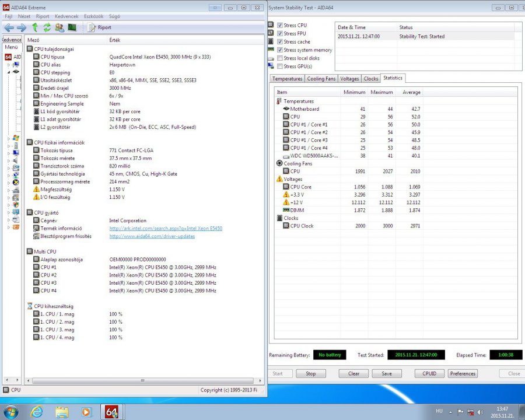This screenshot has width=525, height=420.
Task: Open CPUID from the Stability Test window
Action: [x=429, y=373]
